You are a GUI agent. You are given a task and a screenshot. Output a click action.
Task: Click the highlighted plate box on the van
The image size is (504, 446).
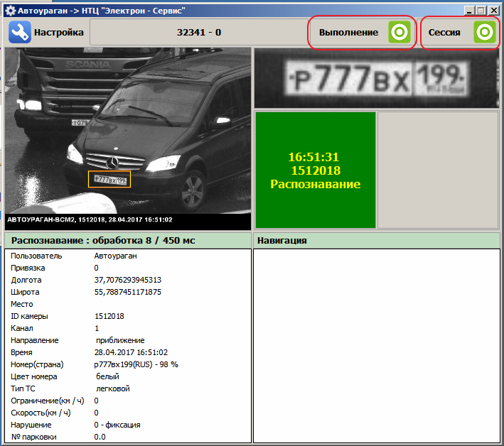pos(109,179)
